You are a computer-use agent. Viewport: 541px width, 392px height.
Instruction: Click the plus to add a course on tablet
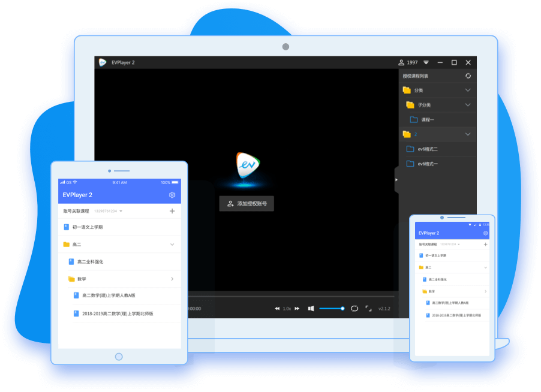(x=172, y=210)
